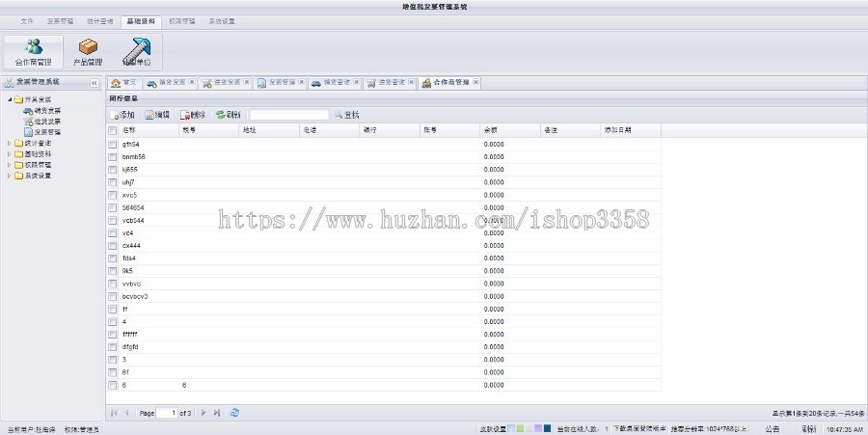Close the 发票管理 tab
This screenshot has height=435, width=868.
302,82
